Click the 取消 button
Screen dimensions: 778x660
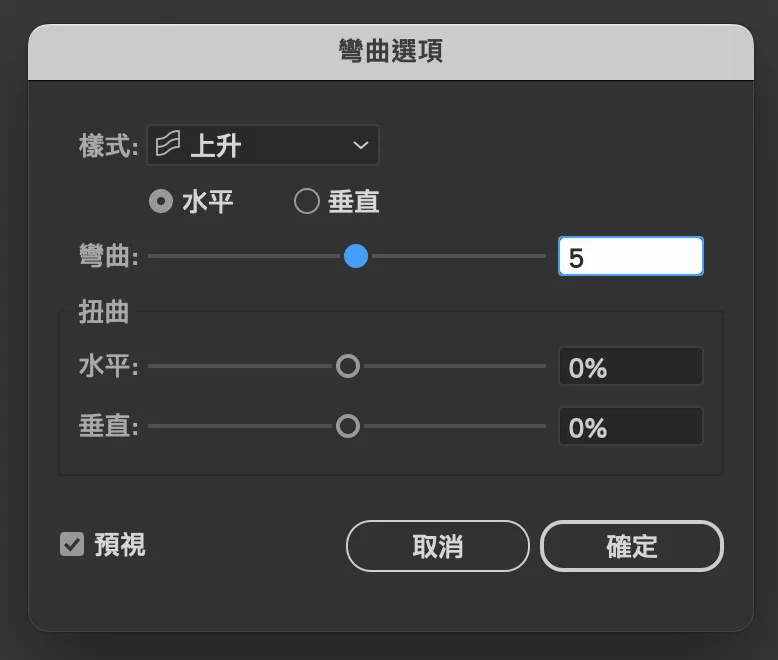tap(438, 546)
